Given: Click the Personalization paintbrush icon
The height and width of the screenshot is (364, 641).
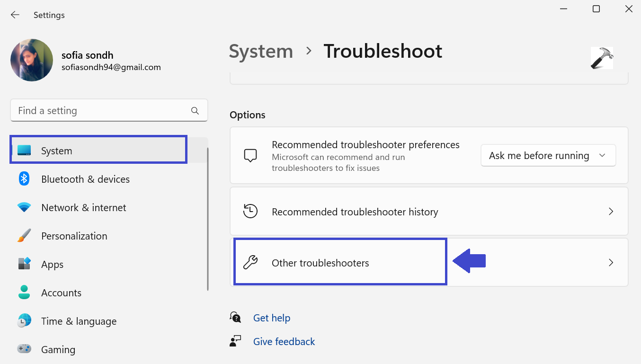Looking at the screenshot, I should coord(24,236).
